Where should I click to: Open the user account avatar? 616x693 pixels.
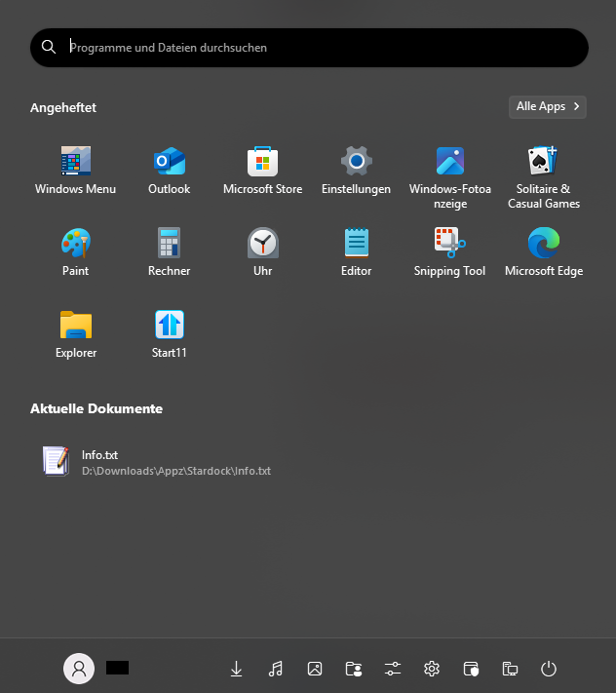point(79,668)
